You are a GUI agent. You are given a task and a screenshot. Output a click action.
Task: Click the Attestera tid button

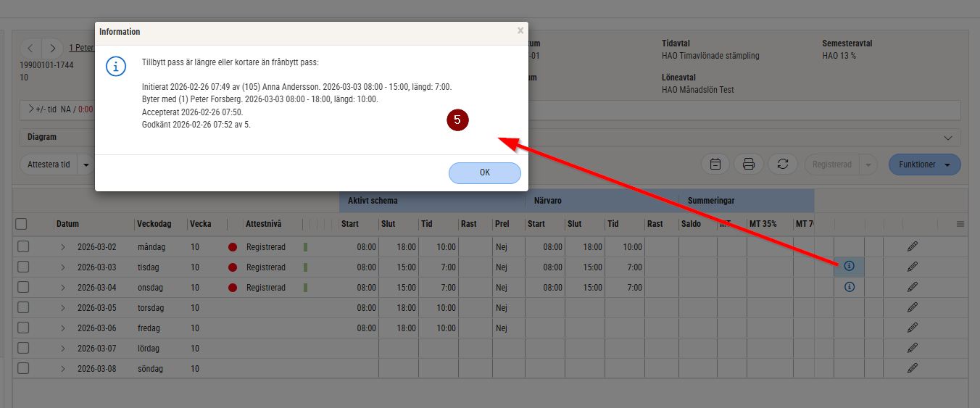tap(49, 165)
